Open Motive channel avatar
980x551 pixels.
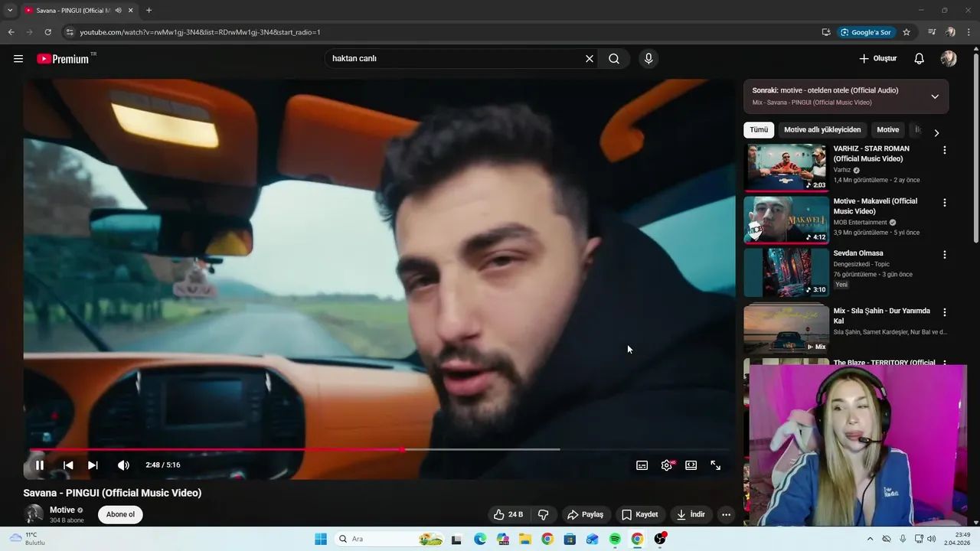coord(34,514)
